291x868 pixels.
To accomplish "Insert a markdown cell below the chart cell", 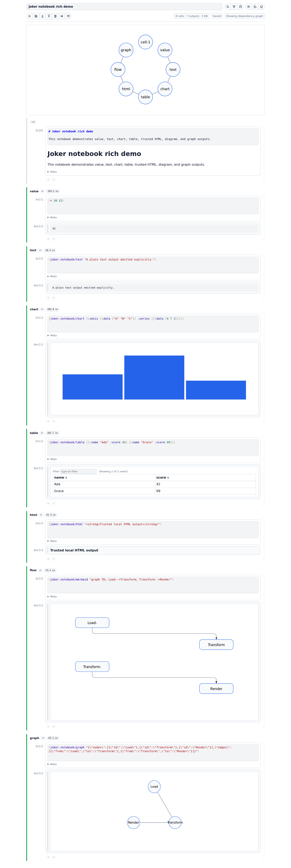I will tap(54, 421).
